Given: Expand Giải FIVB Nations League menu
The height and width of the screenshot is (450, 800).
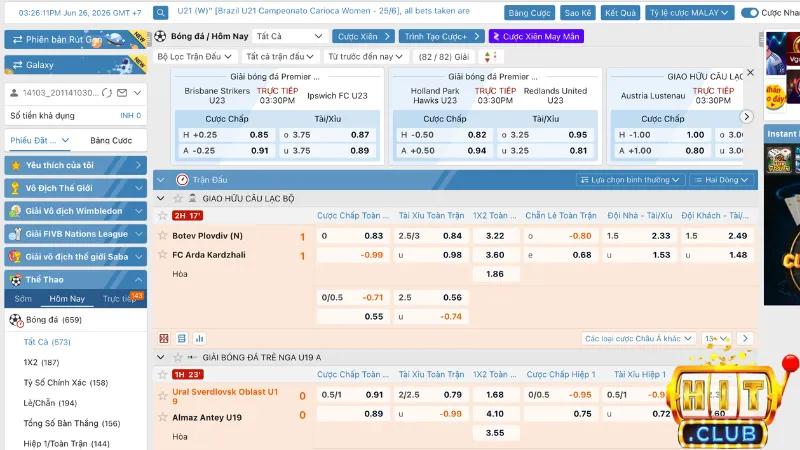Looking at the screenshot, I should (x=76, y=234).
